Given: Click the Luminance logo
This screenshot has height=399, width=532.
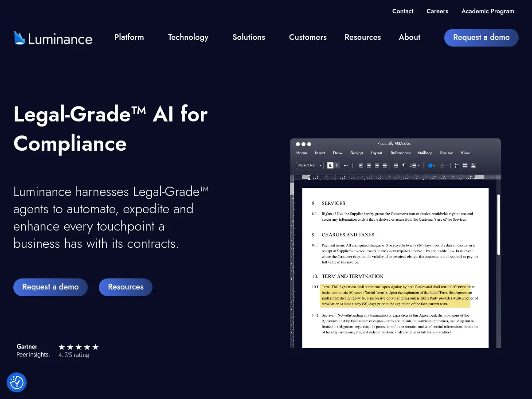Looking at the screenshot, I should 53,38.
